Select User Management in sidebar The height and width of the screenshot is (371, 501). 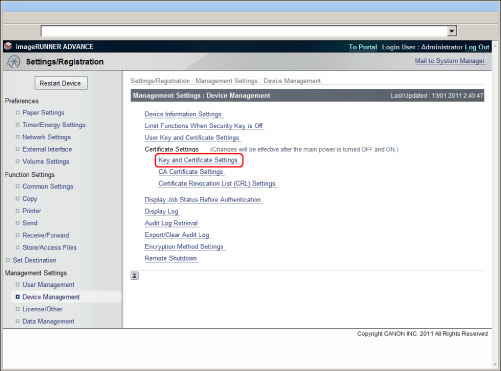48,285
